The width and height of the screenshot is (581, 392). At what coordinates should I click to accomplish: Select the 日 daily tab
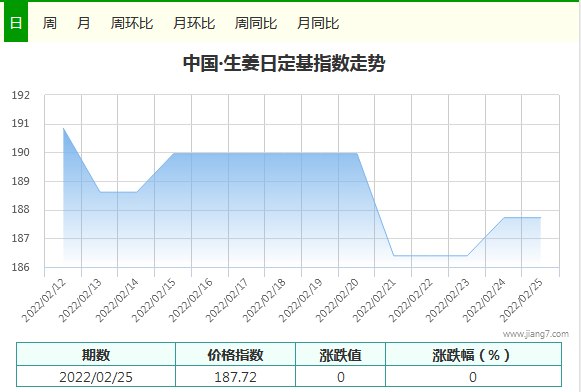coord(16,22)
